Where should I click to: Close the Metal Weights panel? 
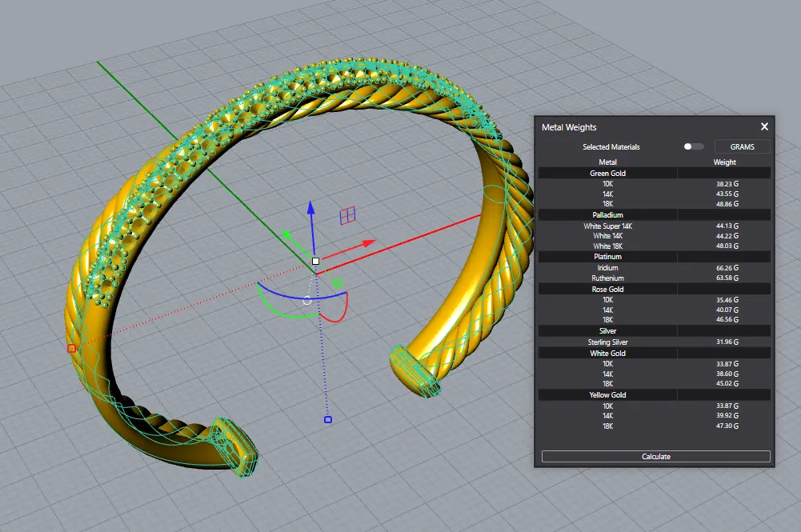pyautogui.click(x=764, y=126)
